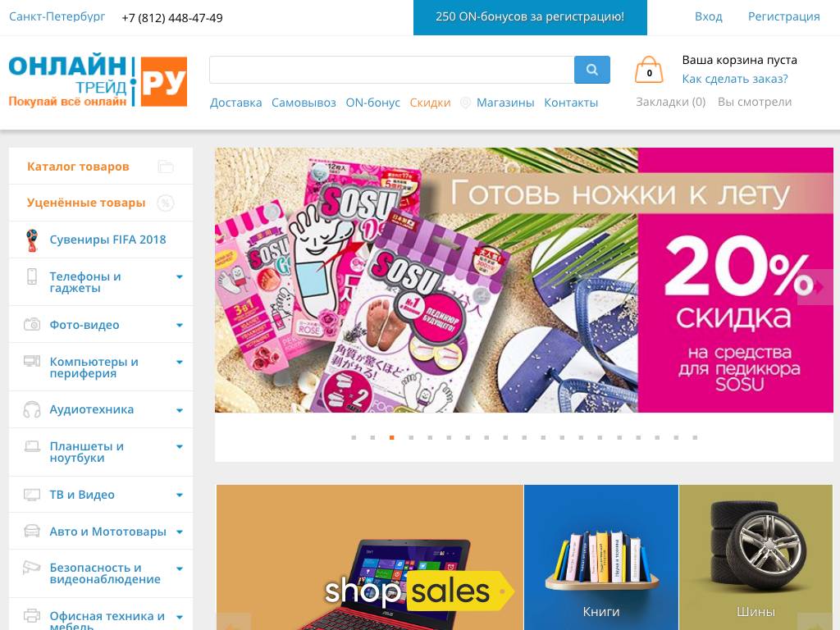
Task: Expand the Телефоны и гаджеты category
Action: pyautogui.click(x=180, y=277)
